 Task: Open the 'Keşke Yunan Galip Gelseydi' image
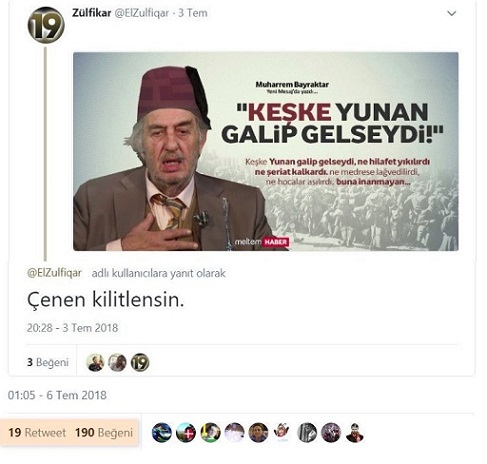[x=266, y=151]
